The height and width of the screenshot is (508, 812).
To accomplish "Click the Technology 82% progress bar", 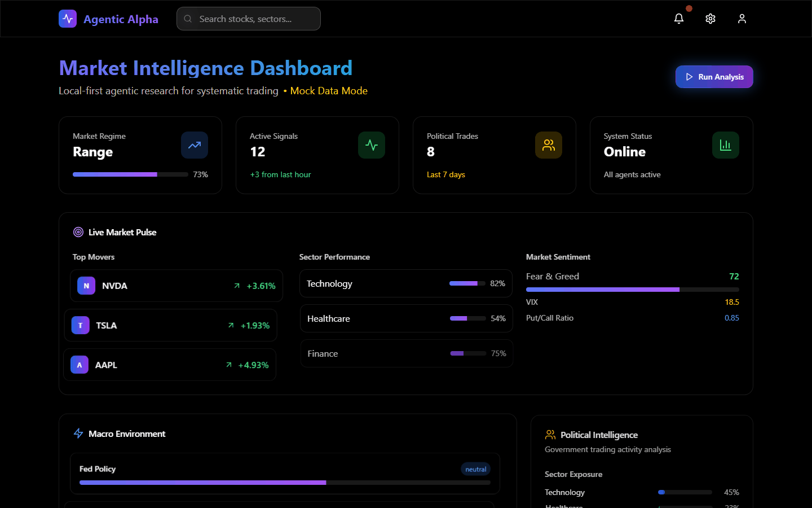I will pyautogui.click(x=467, y=283).
